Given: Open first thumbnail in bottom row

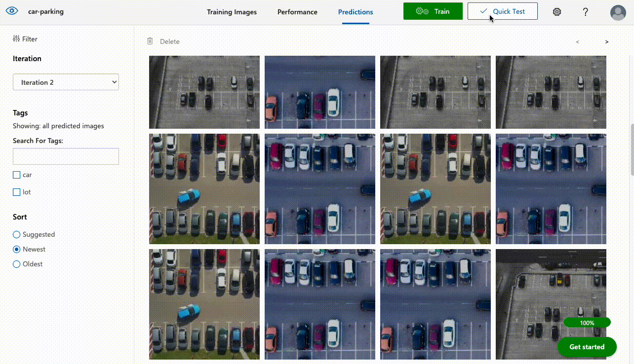Looking at the screenshot, I should pyautogui.click(x=204, y=304).
